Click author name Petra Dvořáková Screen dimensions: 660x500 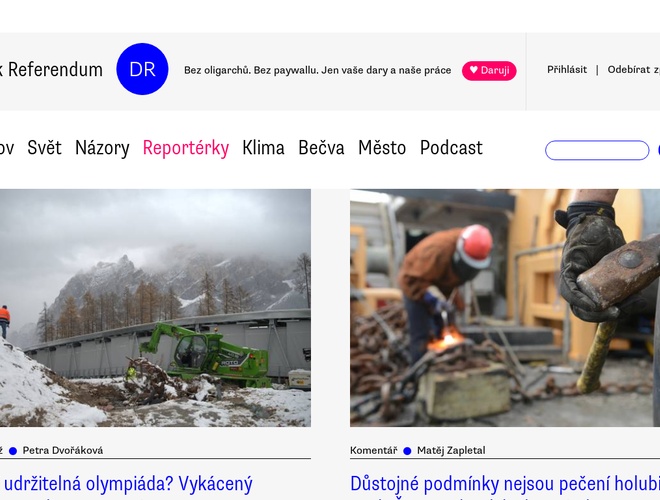click(x=63, y=450)
